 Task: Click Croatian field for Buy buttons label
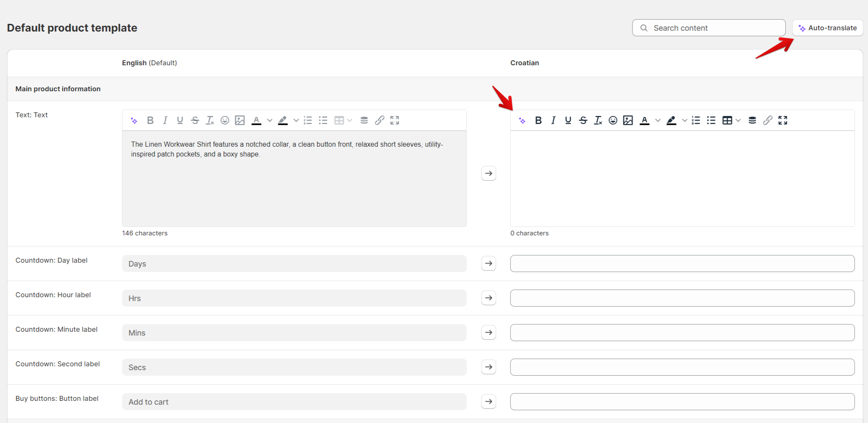click(x=682, y=402)
